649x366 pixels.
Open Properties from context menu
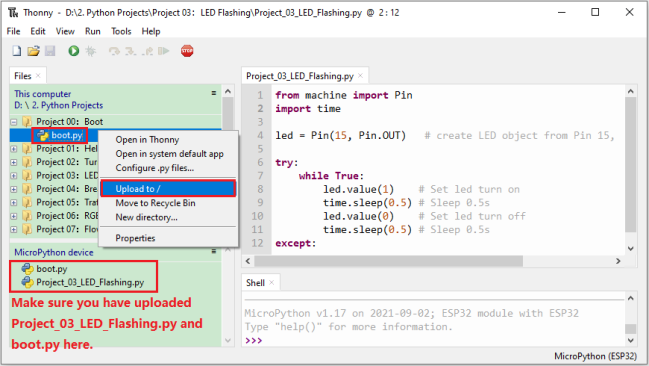168,238
